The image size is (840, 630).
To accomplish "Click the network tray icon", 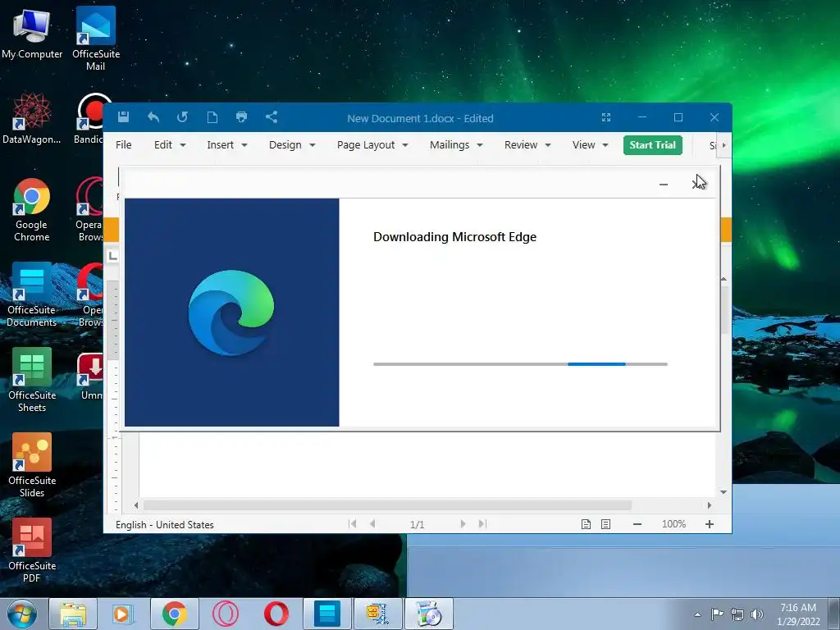I will [x=737, y=614].
